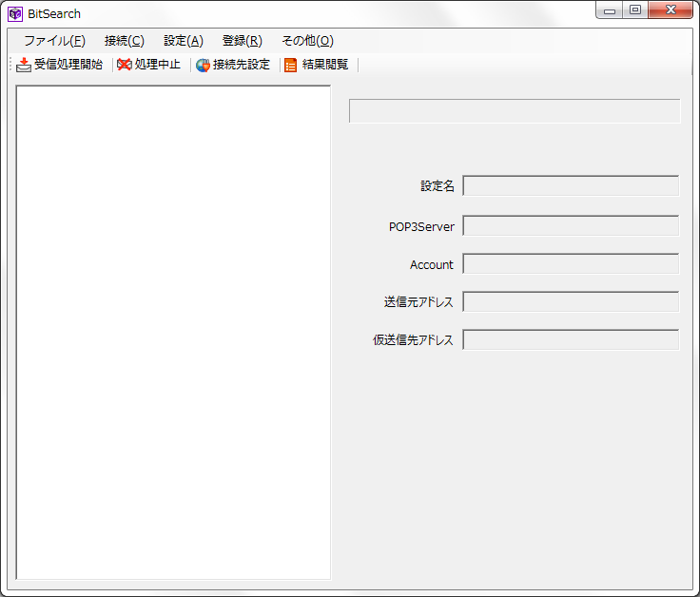Click the toolbar grip handle before 受信処理開始
The image size is (700, 597).
11,65
